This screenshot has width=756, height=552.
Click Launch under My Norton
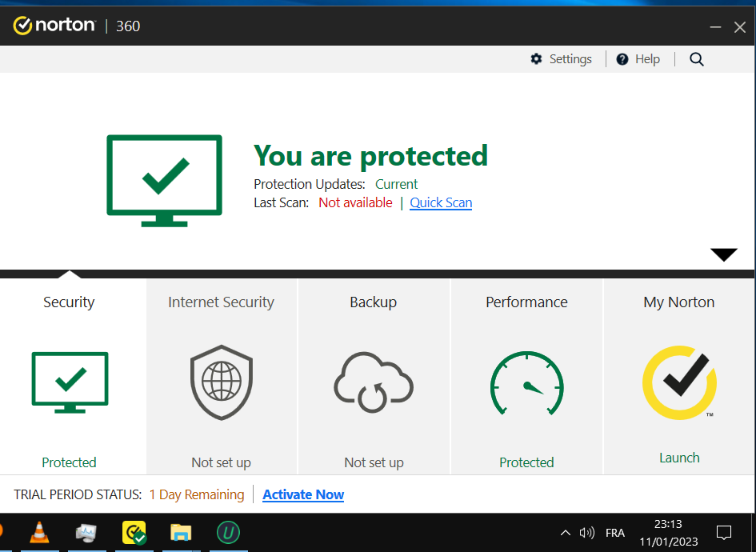[x=679, y=458]
